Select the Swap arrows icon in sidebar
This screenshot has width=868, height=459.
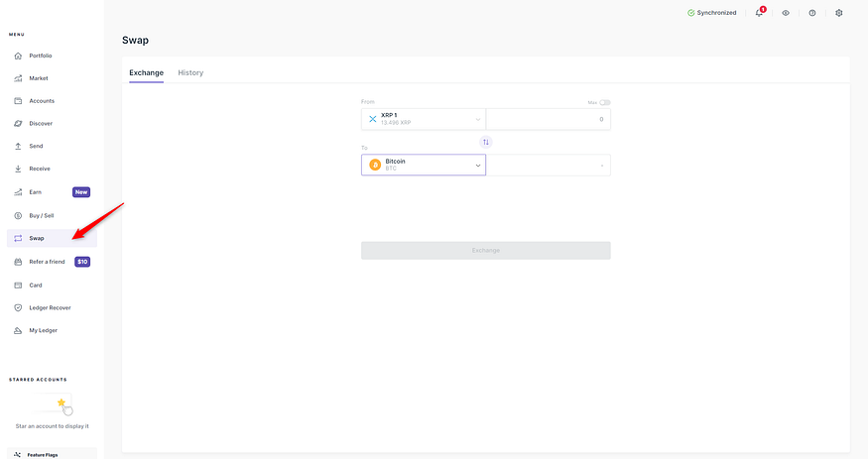click(18, 238)
